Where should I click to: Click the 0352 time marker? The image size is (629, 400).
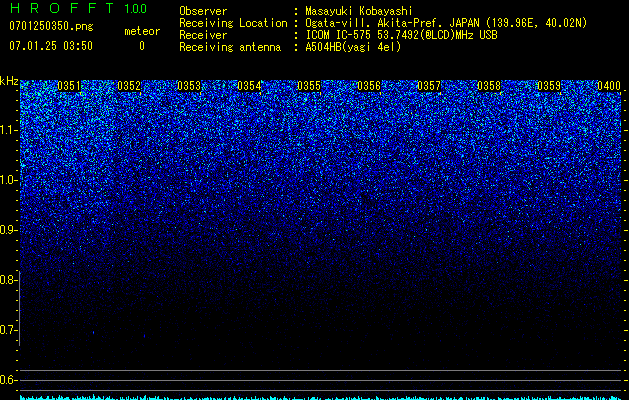[x=129, y=86]
